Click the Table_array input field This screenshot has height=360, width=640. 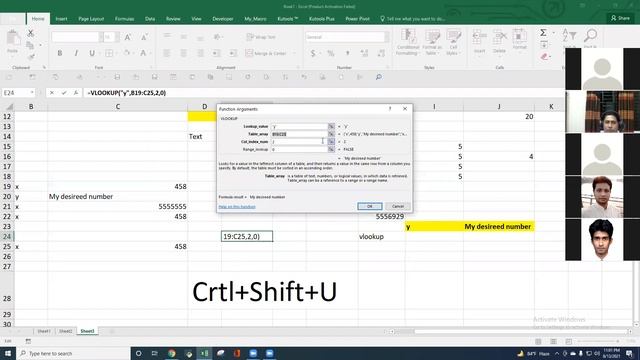tap(299, 134)
